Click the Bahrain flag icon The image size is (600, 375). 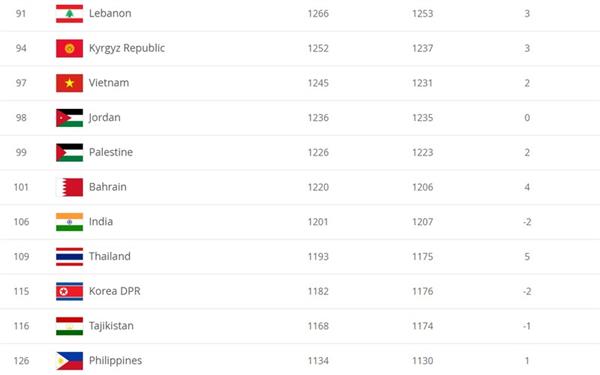click(69, 187)
